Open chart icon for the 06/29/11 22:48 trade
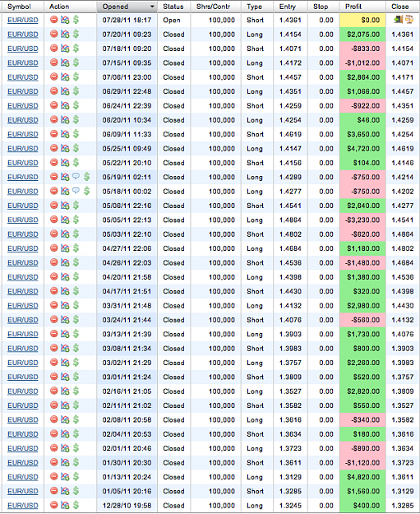 65,91
